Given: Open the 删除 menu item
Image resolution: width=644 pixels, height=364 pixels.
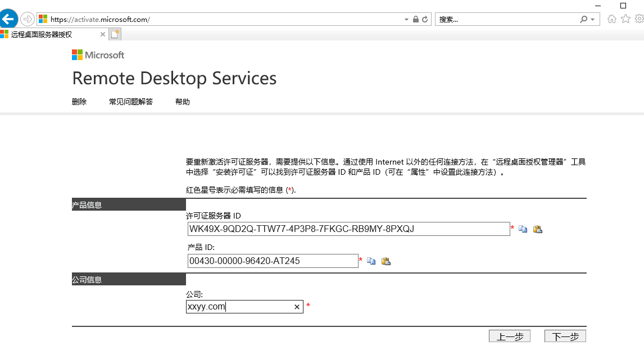Looking at the screenshot, I should [79, 102].
